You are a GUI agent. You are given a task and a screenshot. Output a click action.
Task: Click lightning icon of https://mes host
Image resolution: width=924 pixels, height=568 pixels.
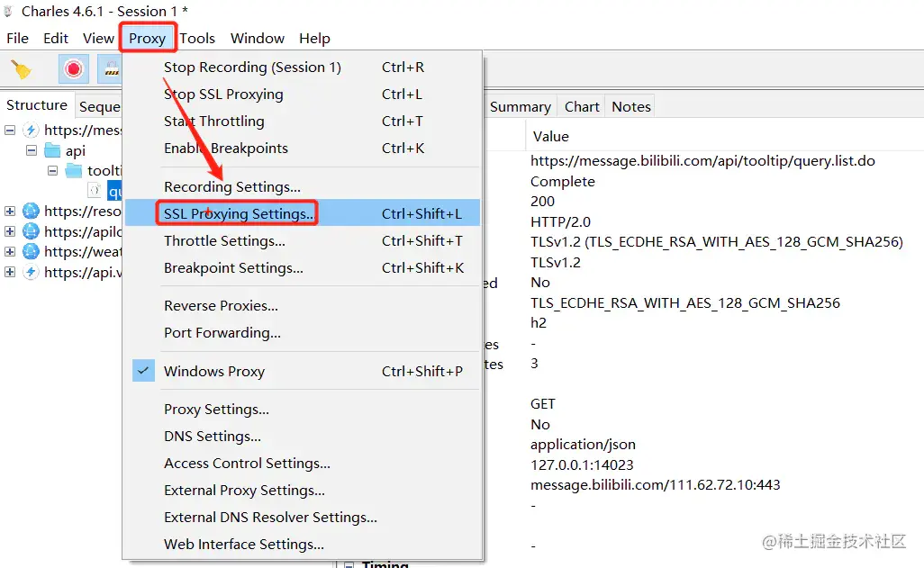(31, 130)
